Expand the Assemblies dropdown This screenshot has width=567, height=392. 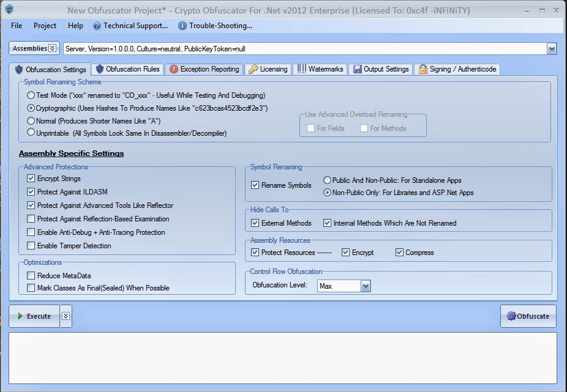click(52, 48)
